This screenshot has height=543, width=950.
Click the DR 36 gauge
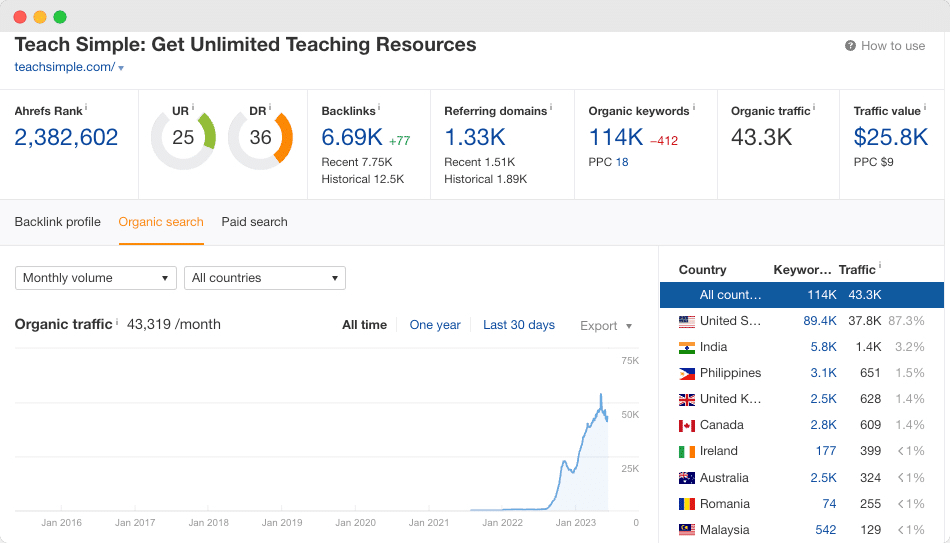261,138
